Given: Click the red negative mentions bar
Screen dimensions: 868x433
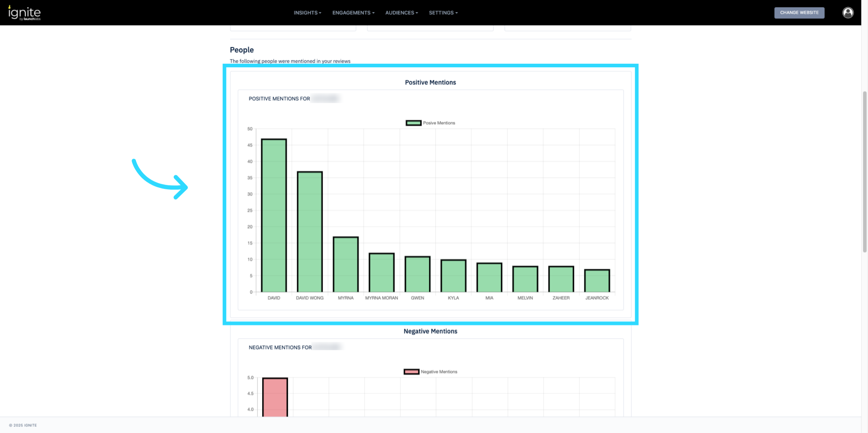Looking at the screenshot, I should [275, 397].
